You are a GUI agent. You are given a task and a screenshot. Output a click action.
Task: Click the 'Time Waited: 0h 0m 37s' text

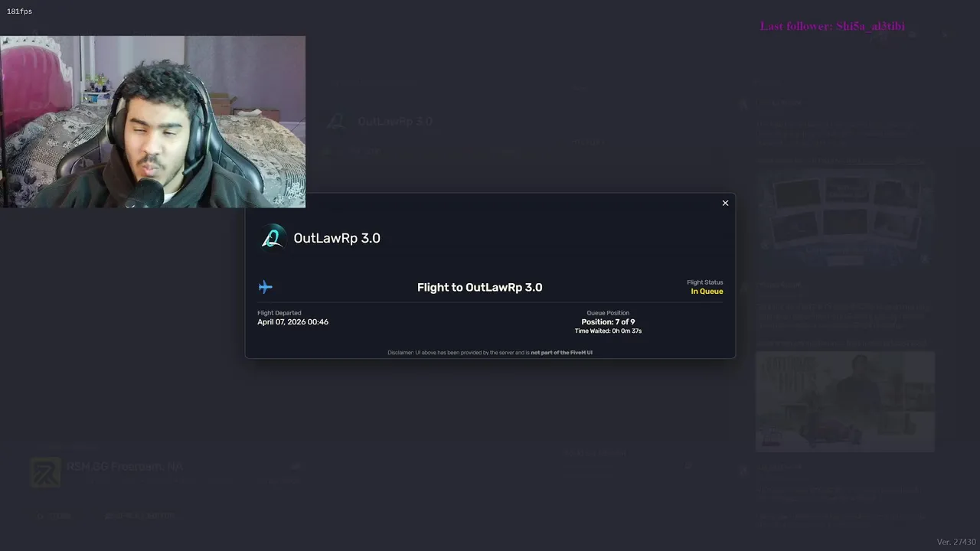pos(608,331)
